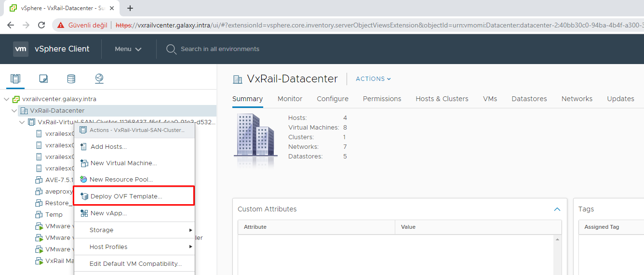Open a new browser tab with plus icon

pyautogui.click(x=130, y=8)
